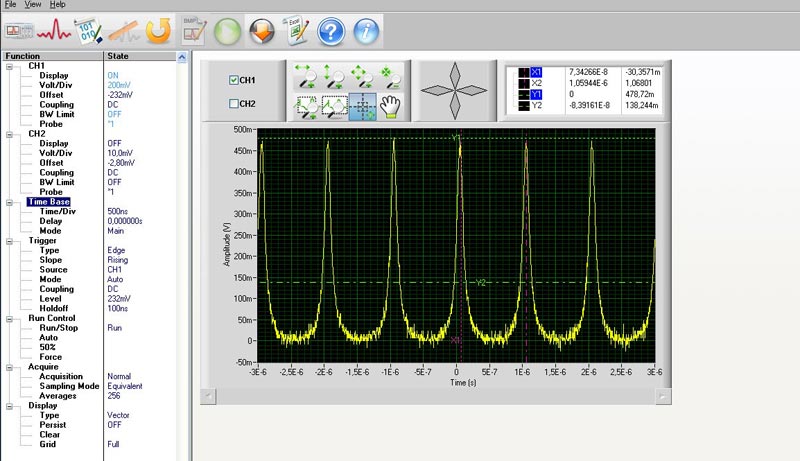Open the instrument panel icon in toolbar
800x461 pixels.
pos(19,31)
